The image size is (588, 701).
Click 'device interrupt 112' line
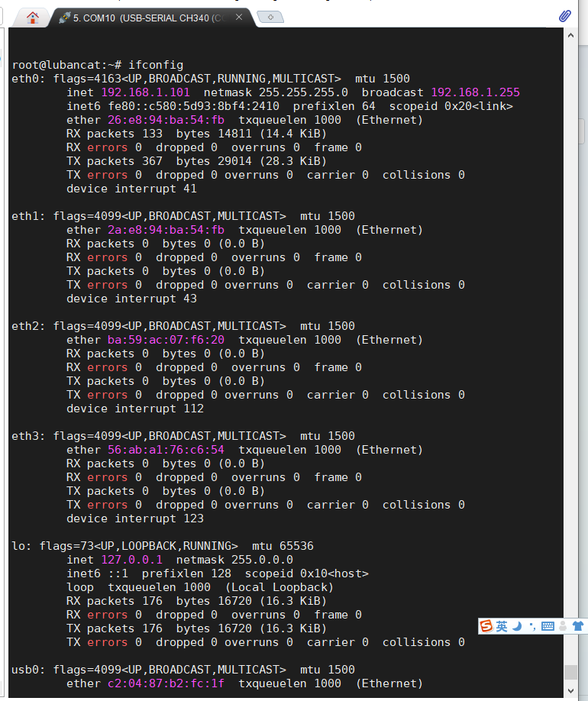coord(135,409)
